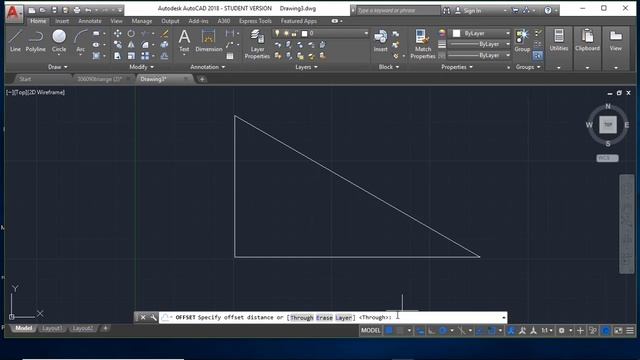Image resolution: width=640 pixels, height=360 pixels.
Task: Toggle annotation visibility in status bar
Action: click(511, 331)
